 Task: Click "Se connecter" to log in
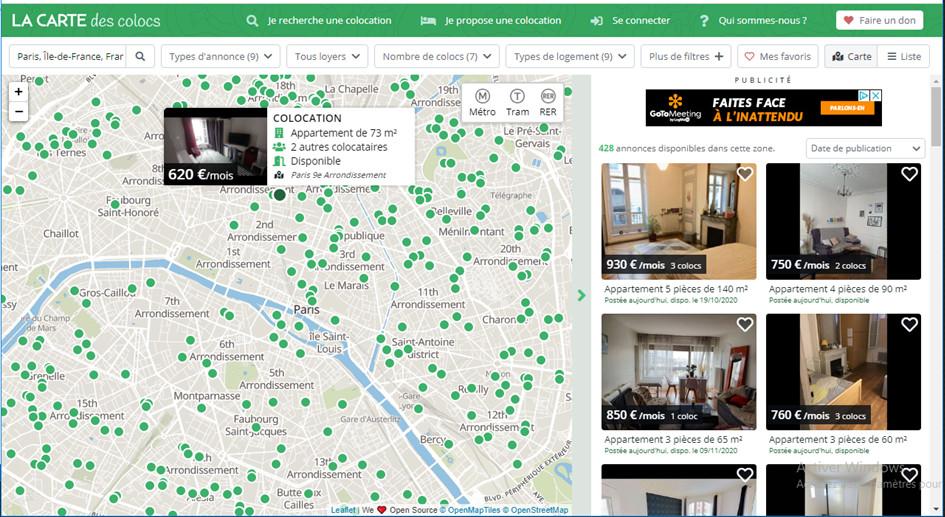(x=630, y=20)
